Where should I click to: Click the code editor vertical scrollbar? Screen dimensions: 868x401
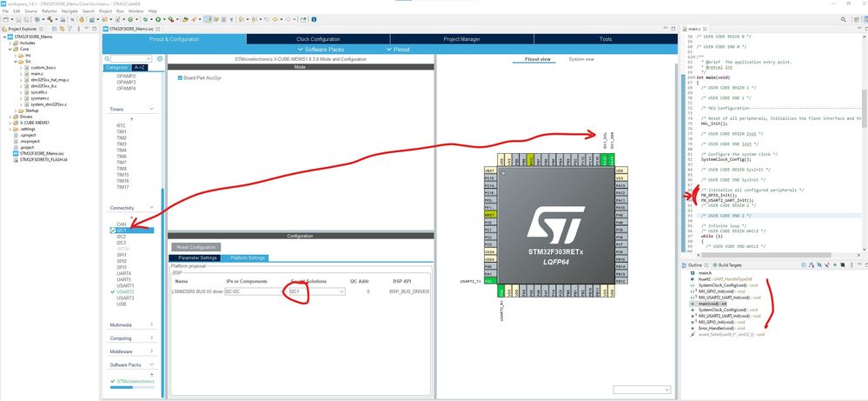pyautogui.click(x=865, y=108)
